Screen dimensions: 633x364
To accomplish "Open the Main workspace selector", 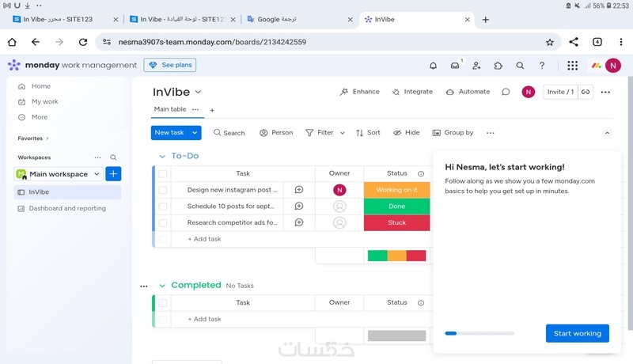I will (59, 174).
